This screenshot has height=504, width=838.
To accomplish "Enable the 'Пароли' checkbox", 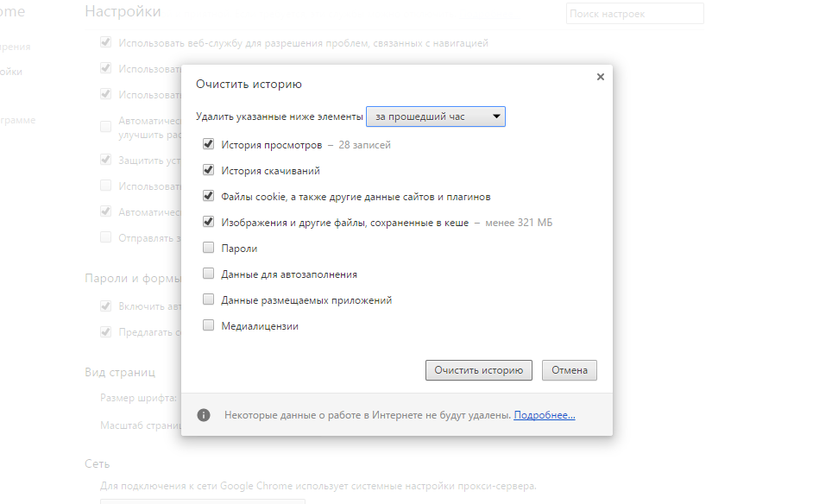I will pos(209,248).
